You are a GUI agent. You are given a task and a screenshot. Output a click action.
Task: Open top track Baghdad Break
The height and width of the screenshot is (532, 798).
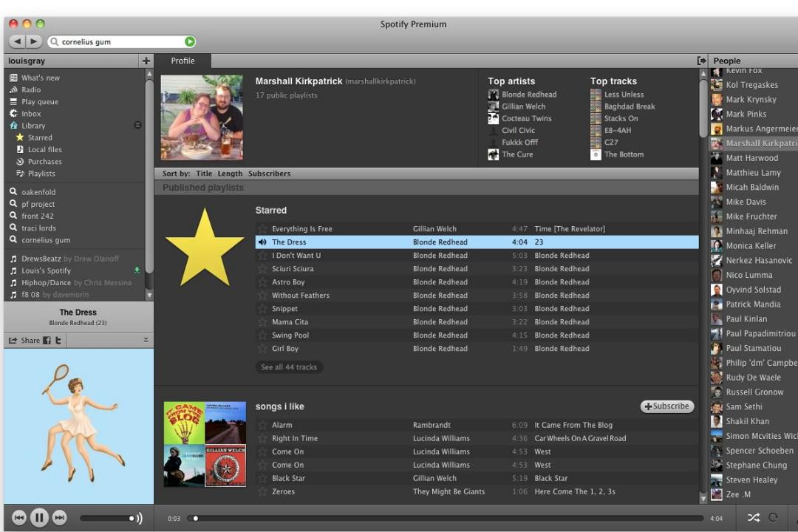click(x=630, y=106)
